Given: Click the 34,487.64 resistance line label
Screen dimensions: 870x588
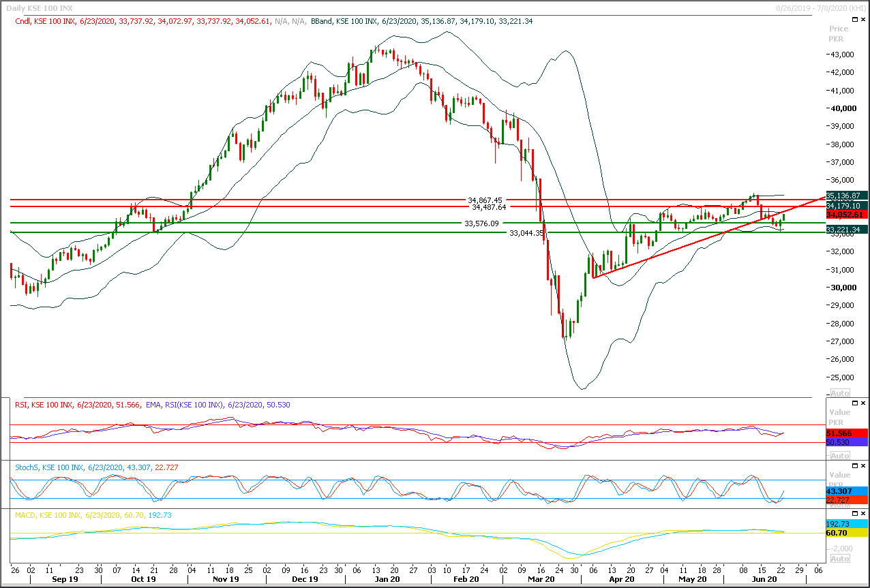Looking at the screenshot, I should click(x=489, y=206).
